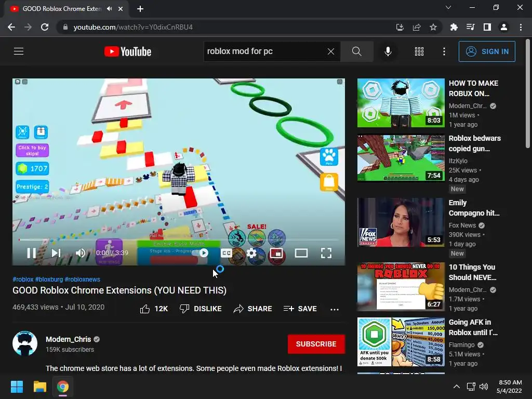Open the YouTube guide hamburger menu
This screenshot has width=532, height=399.
tap(19, 51)
